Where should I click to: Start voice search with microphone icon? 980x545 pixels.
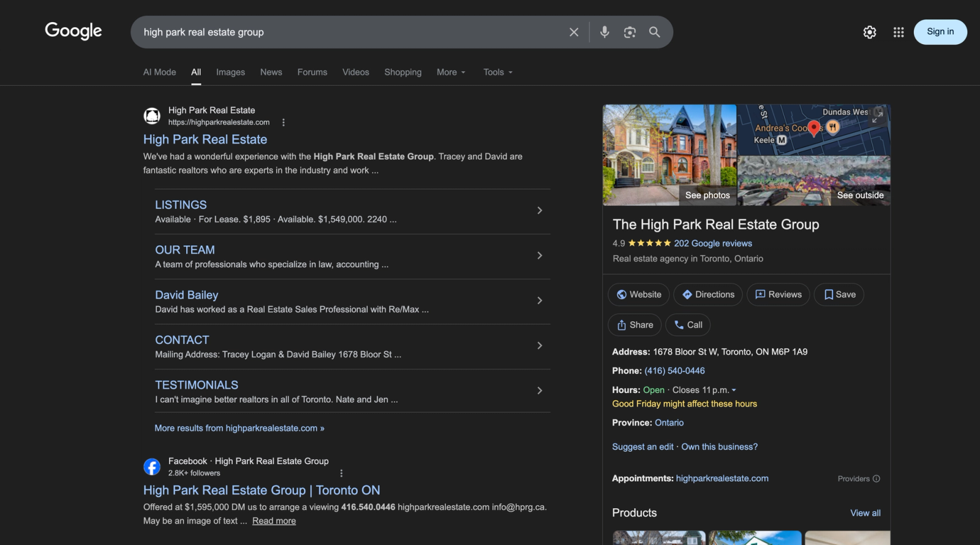tap(605, 32)
